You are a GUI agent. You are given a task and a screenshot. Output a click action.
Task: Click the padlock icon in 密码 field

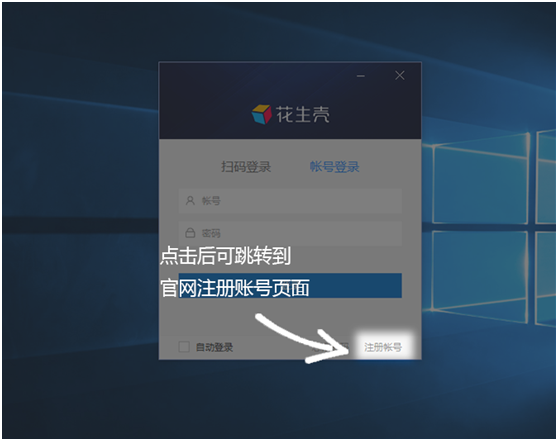(190, 233)
